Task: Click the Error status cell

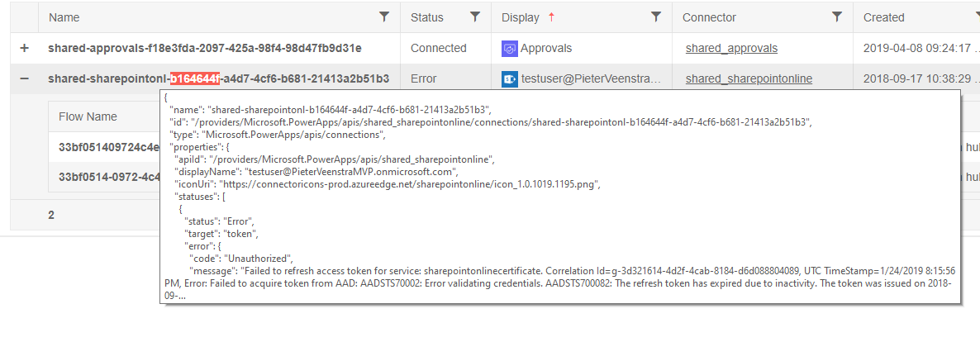Action: coord(424,78)
